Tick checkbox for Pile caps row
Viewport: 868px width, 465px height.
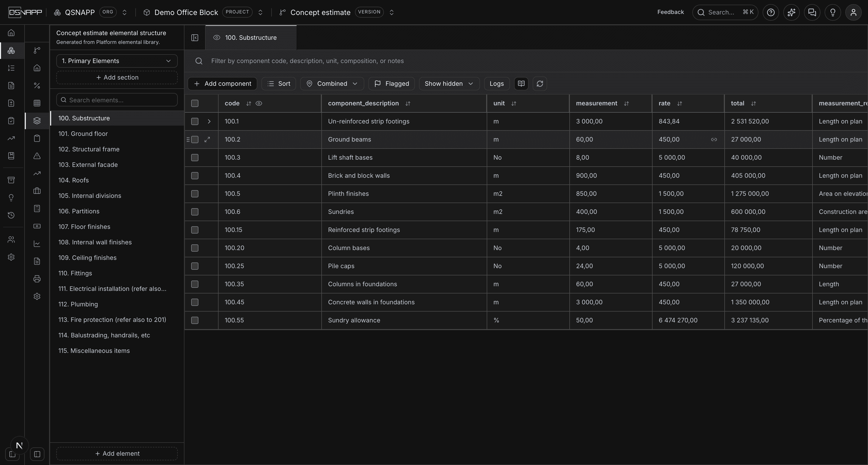195,266
